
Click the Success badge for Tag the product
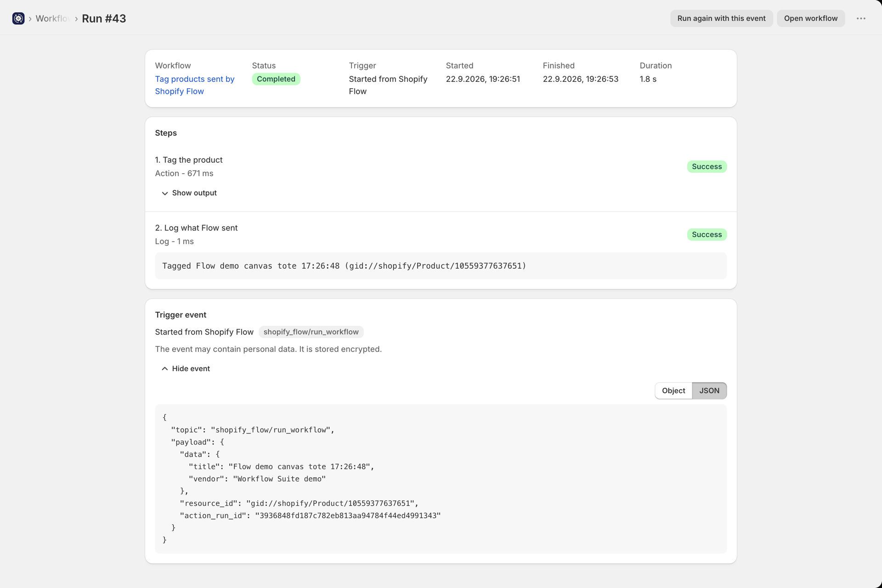click(x=707, y=167)
